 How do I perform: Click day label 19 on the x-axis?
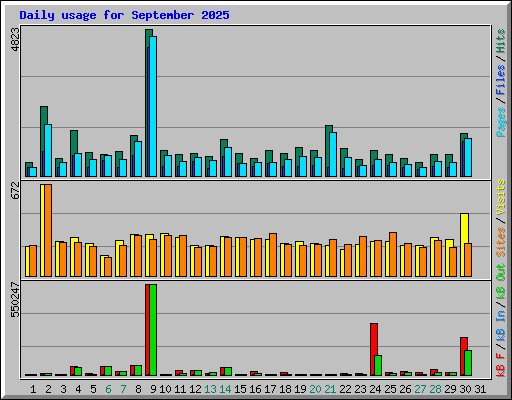pyautogui.click(x=300, y=389)
